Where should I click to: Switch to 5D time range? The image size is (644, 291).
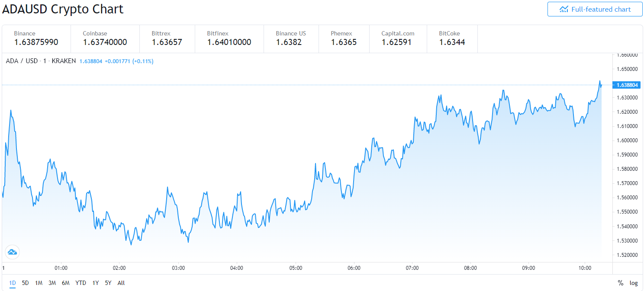(x=25, y=283)
